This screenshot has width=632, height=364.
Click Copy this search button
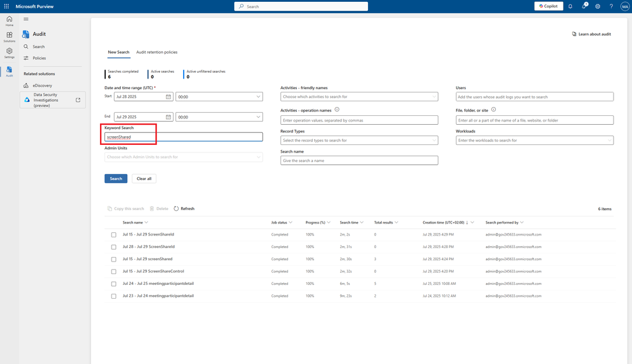125,209
